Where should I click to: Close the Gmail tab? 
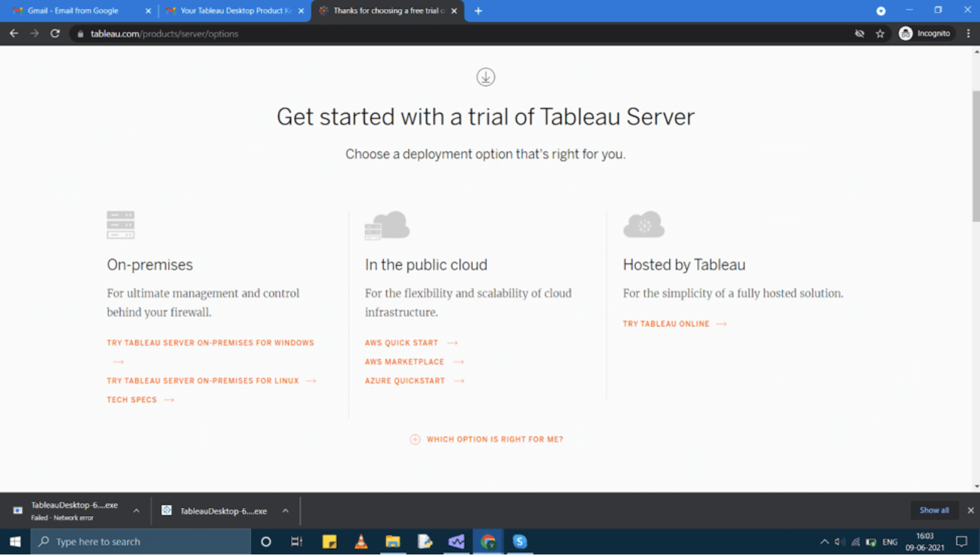[148, 11]
